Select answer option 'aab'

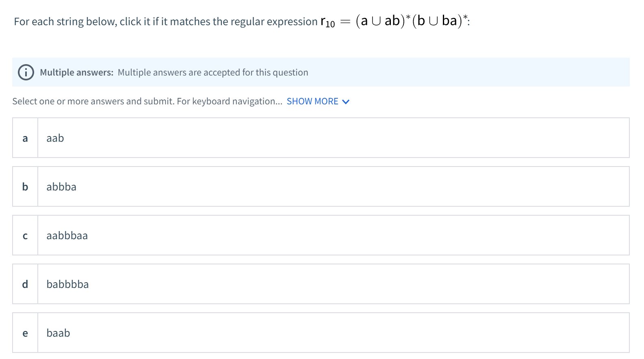[x=55, y=138]
